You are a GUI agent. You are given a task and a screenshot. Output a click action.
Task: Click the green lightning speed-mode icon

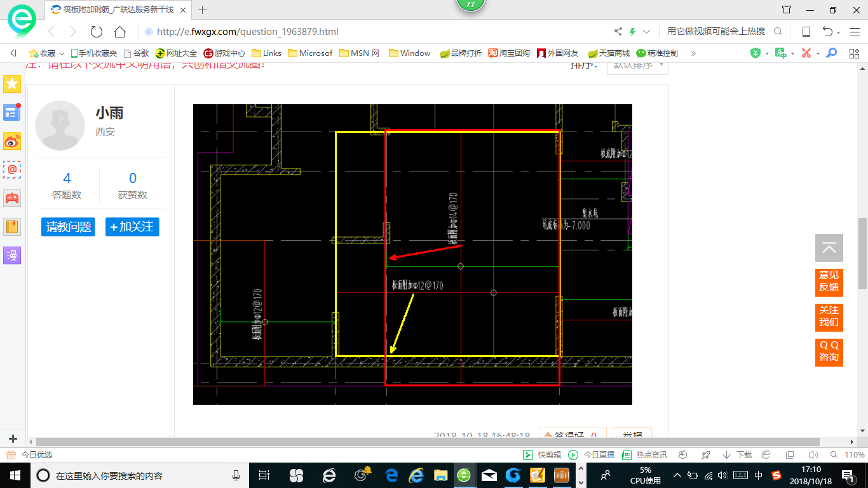tap(632, 32)
